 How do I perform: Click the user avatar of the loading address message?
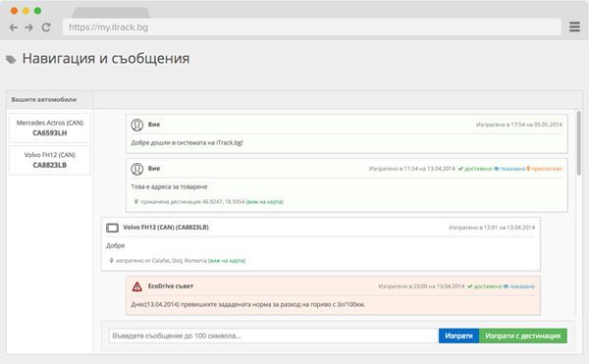(137, 169)
